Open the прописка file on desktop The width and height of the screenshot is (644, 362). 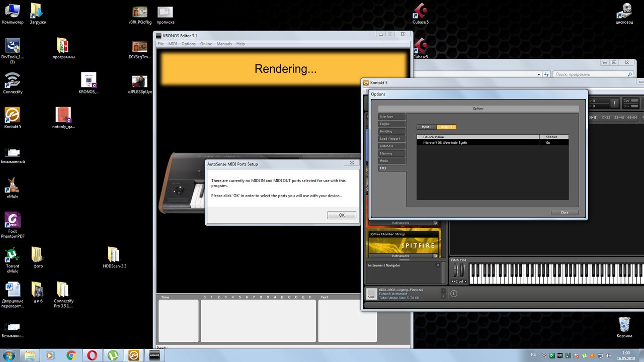click(x=165, y=15)
